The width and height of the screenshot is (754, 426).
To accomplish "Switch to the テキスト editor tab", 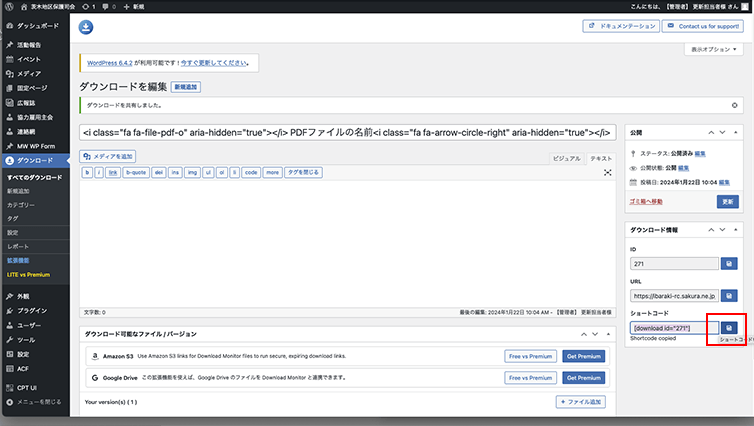I will tap(600, 158).
